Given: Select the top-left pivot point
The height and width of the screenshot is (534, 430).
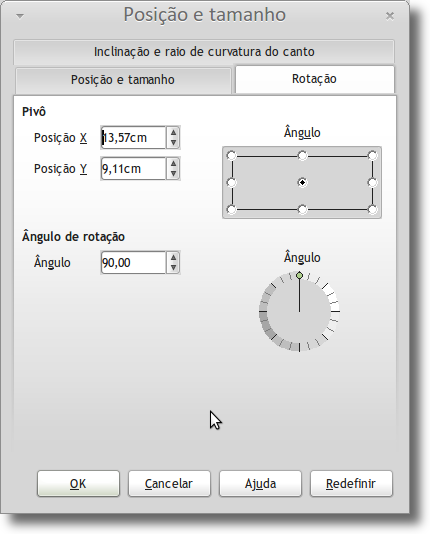Looking at the screenshot, I should tap(231, 156).
